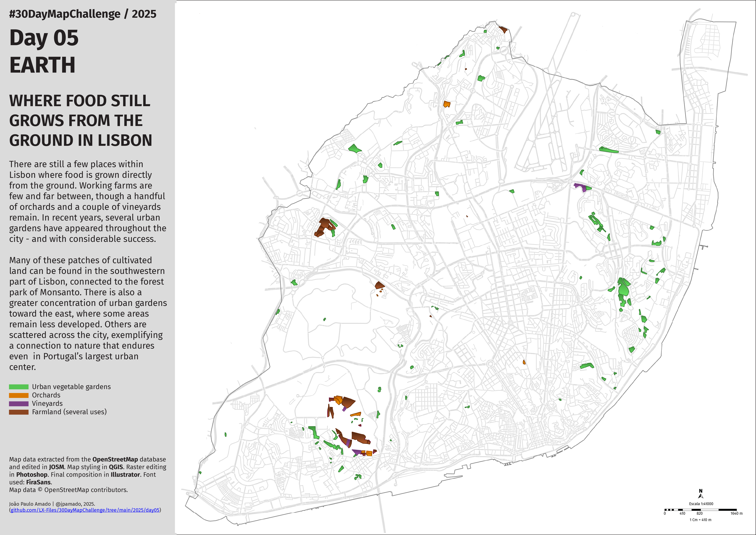Screen dimensions: 756x535
Task: Click the '1 Cm = 410 m' label
Action: point(700,520)
